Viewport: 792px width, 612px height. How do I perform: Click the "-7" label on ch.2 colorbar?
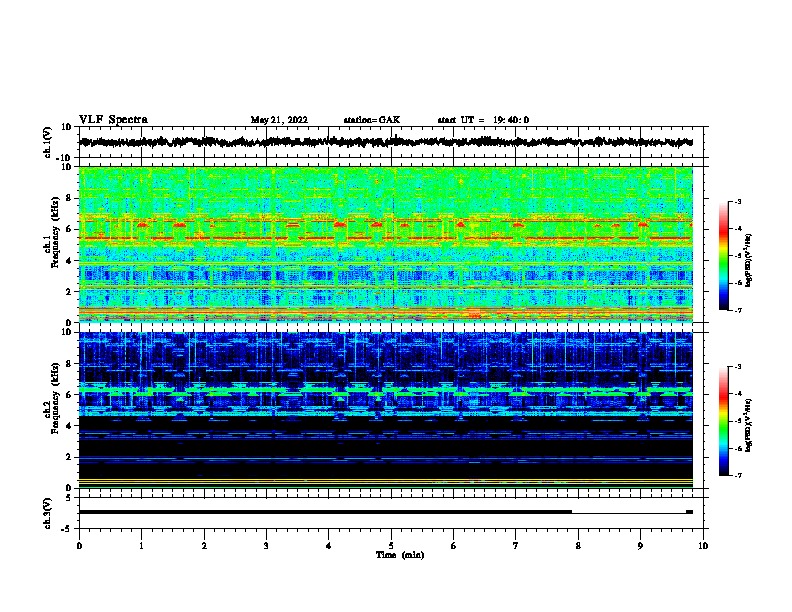tap(737, 475)
